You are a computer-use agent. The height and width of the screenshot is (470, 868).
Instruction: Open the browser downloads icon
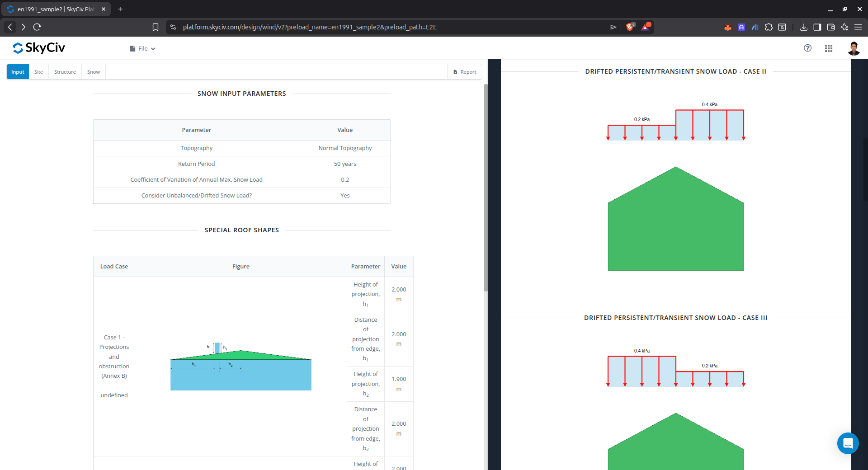(x=803, y=27)
